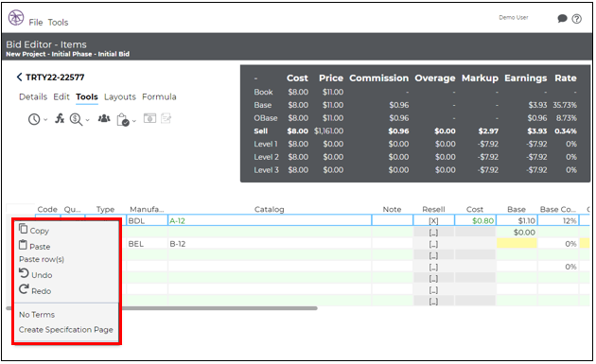Click the green A-12 catalog cell
The image size is (596, 364).
tap(270, 220)
